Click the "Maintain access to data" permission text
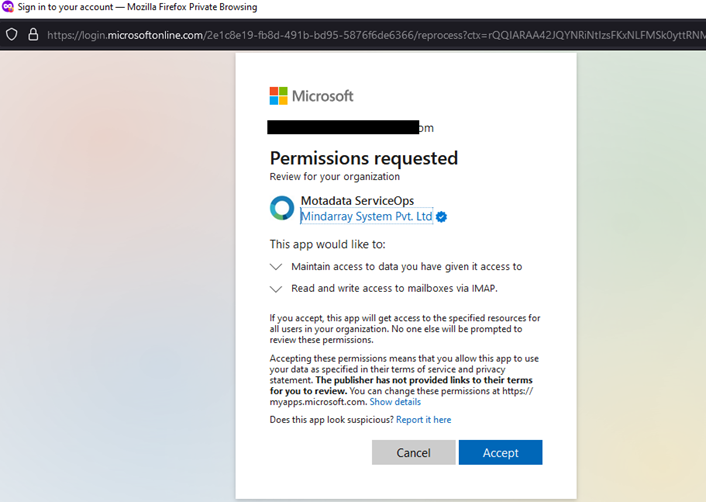This screenshot has width=706, height=502. (406, 267)
